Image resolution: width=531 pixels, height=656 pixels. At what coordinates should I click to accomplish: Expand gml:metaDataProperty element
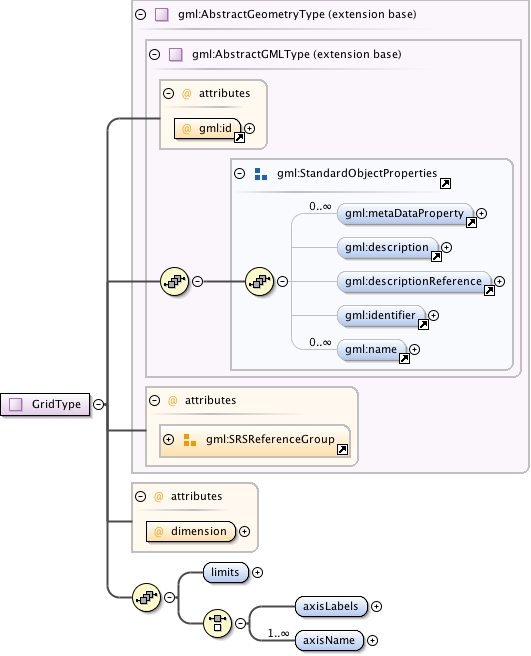pos(482,213)
